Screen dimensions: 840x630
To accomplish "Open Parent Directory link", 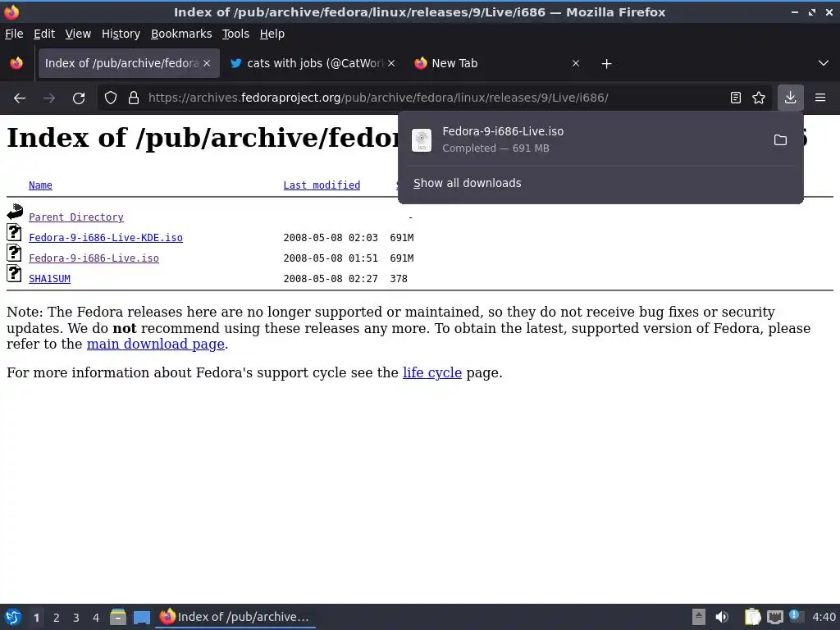I will [x=76, y=217].
